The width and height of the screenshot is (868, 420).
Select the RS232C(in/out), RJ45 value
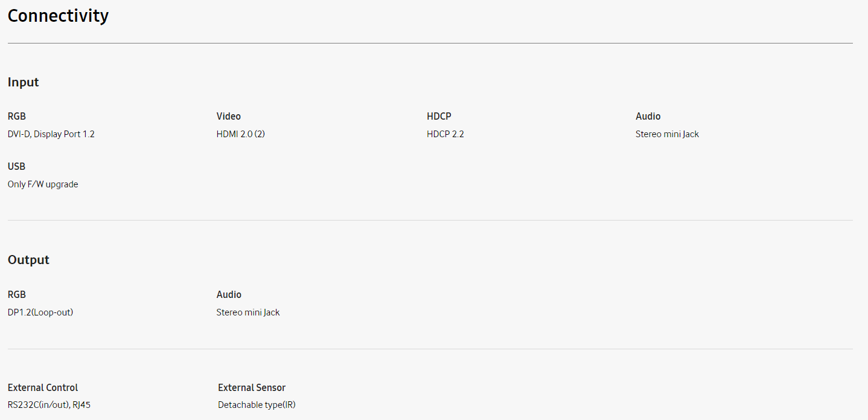click(x=49, y=405)
